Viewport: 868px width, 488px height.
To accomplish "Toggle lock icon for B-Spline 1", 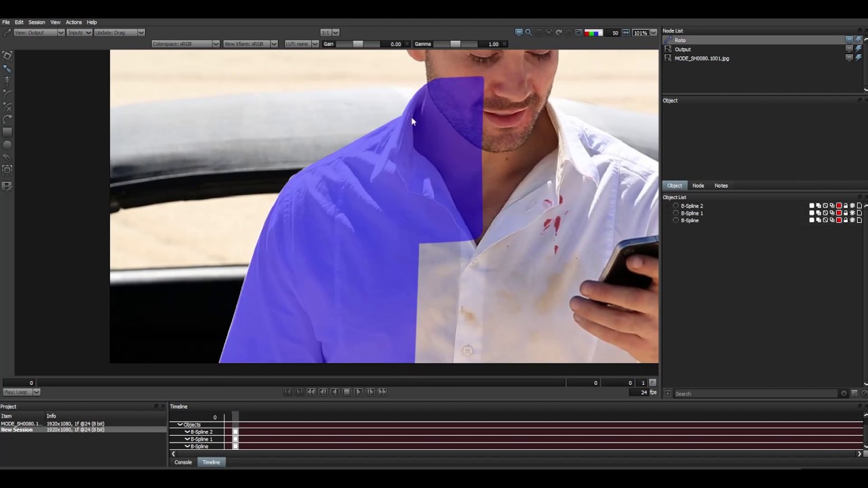I will (846, 213).
